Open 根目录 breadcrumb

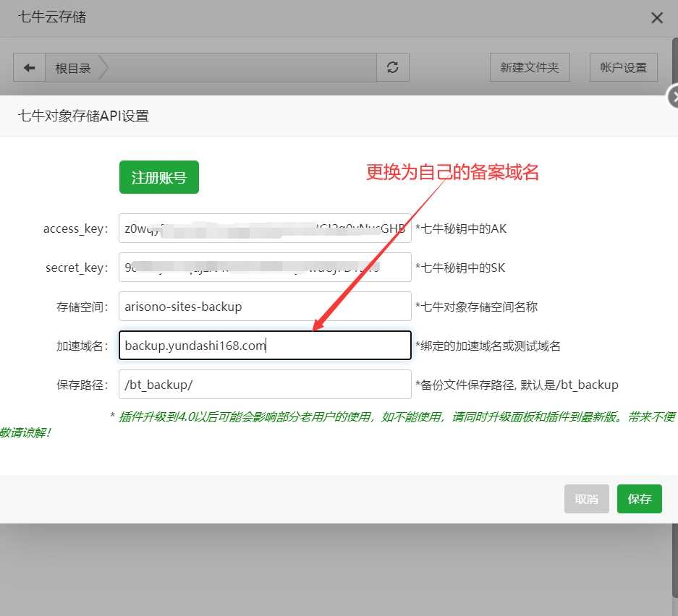72,68
